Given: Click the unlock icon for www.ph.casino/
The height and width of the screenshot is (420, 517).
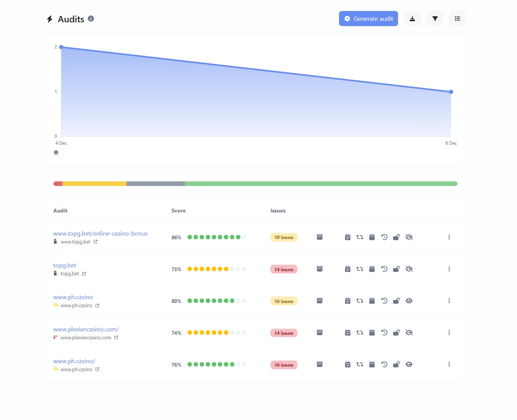Looking at the screenshot, I should [397, 364].
